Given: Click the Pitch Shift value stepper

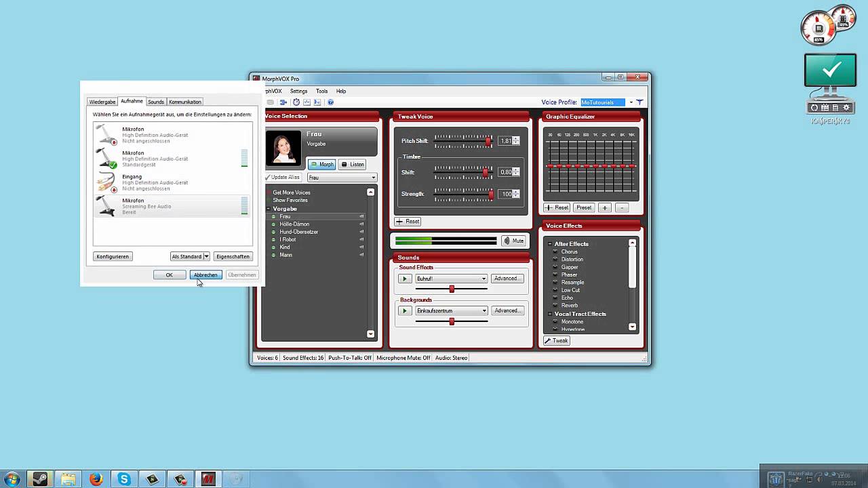Looking at the screenshot, I should pos(516,141).
